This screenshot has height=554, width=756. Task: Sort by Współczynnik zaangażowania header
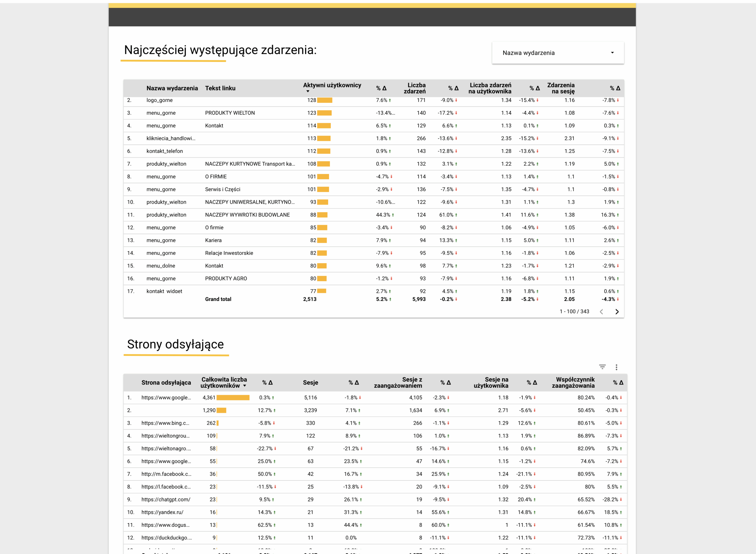pyautogui.click(x=573, y=383)
